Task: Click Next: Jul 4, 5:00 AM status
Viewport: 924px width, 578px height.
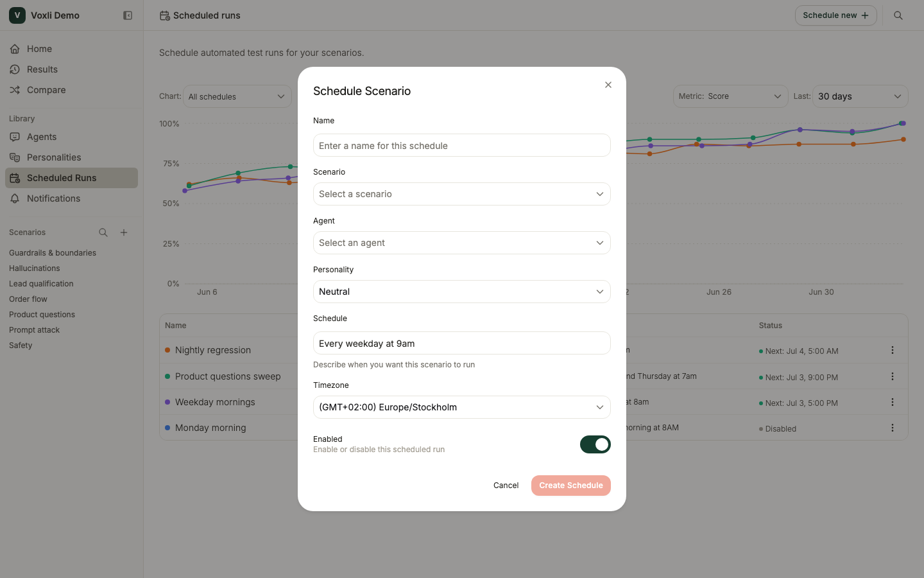Action: pyautogui.click(x=798, y=351)
